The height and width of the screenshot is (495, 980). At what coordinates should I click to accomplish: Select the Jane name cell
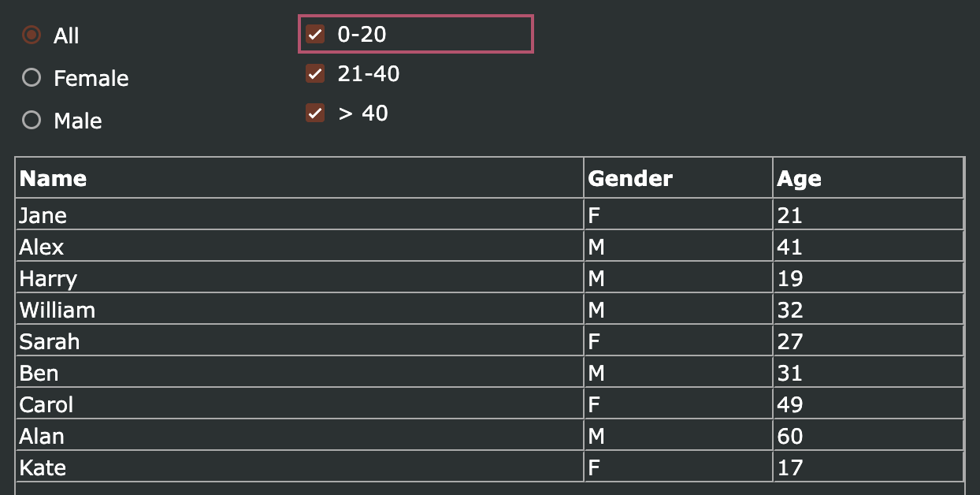299,214
